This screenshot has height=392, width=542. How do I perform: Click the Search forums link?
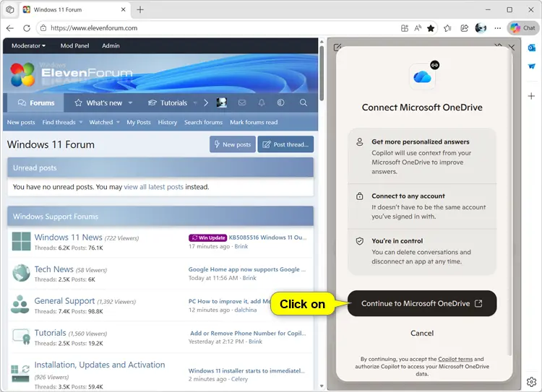click(x=203, y=122)
